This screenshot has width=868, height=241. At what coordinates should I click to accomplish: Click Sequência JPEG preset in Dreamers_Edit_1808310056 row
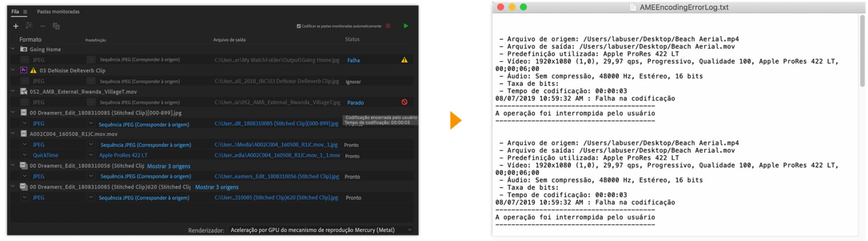pyautogui.click(x=146, y=176)
